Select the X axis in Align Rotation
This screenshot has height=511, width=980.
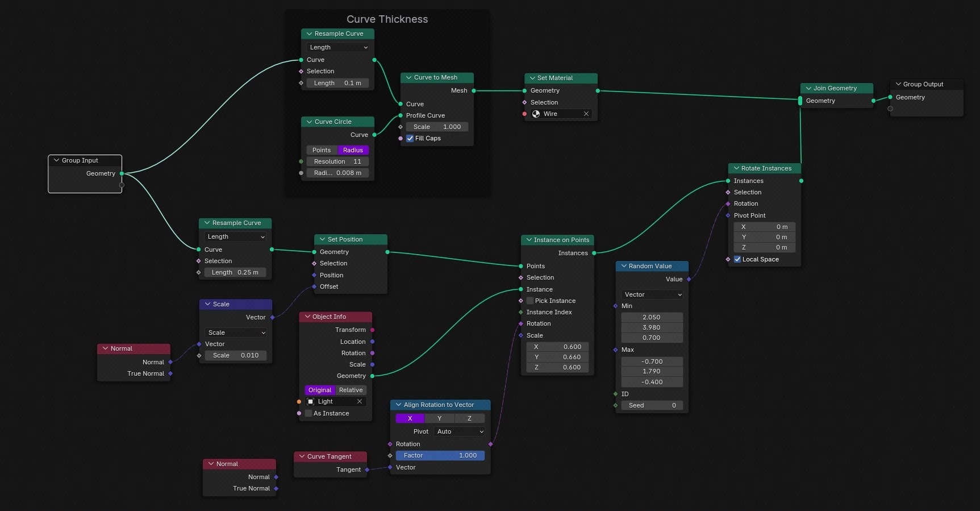tap(410, 418)
